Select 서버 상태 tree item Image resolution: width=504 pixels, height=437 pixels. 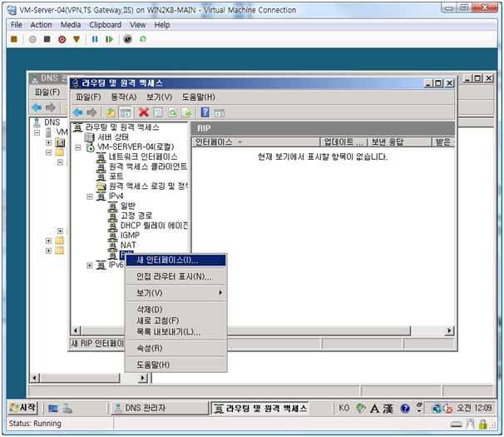click(x=113, y=137)
